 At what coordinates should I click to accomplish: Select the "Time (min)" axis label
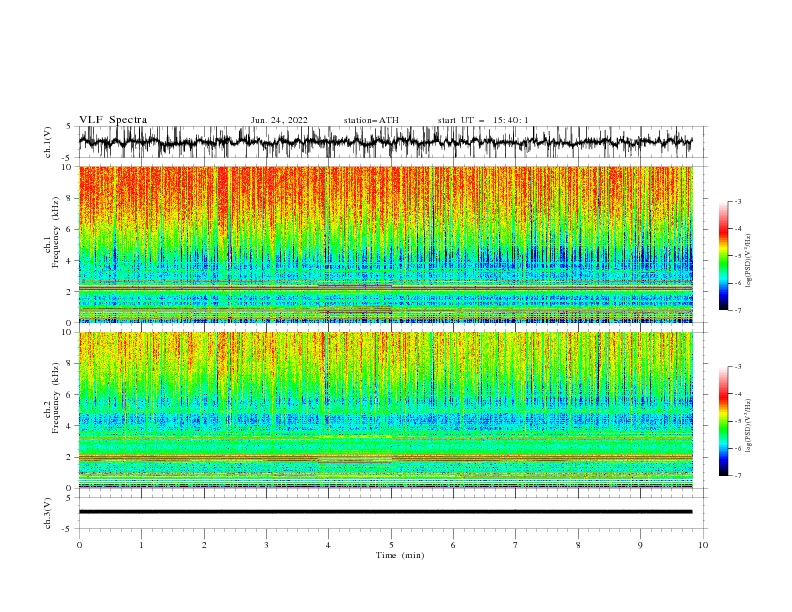click(x=400, y=555)
